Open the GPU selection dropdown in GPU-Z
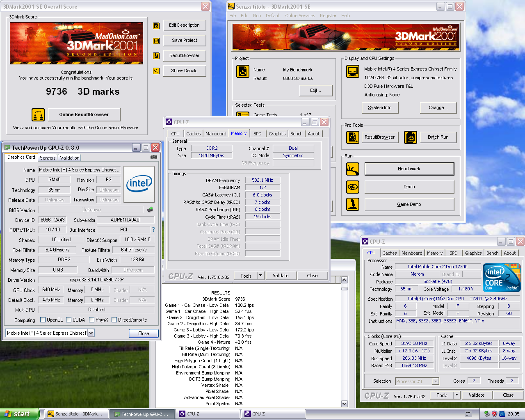 (x=91, y=333)
